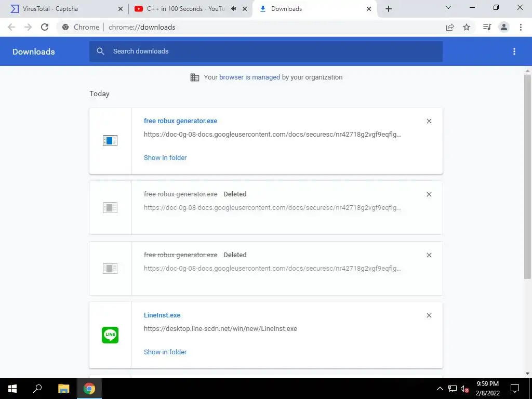Remove the second (deleted) free robux generator entry
Image resolution: width=532 pixels, height=399 pixels.
[429, 194]
